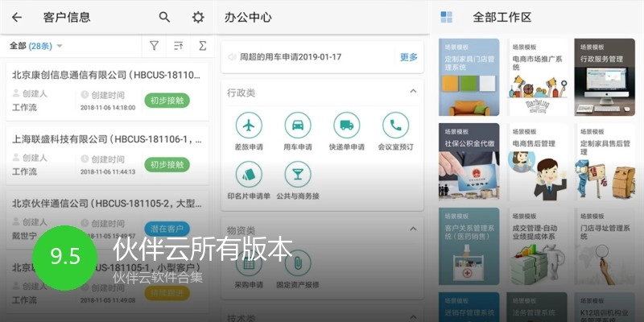Image resolution: width=644 pixels, height=322 pixels.
Task: Open 行政服务管理 template
Action: (x=605, y=77)
